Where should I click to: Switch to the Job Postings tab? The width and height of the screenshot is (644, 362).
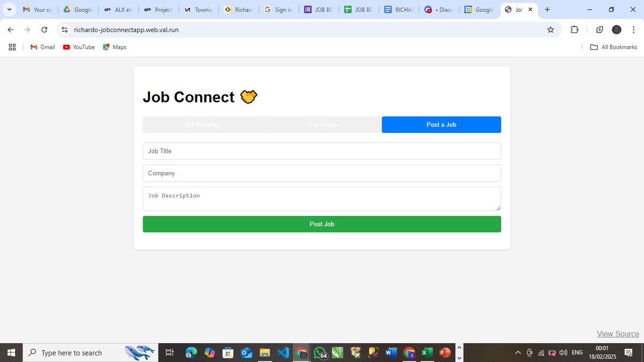tap(202, 124)
